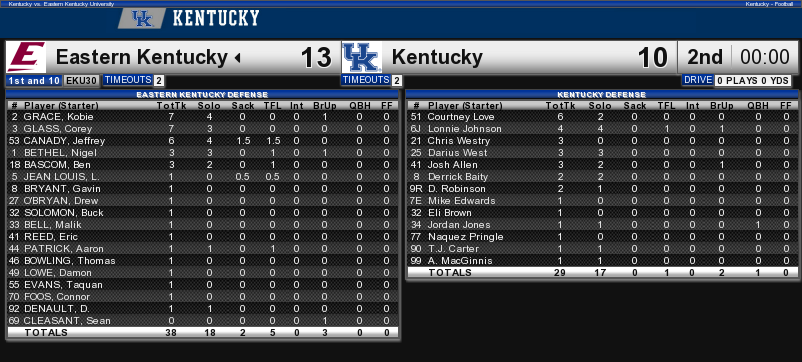
Task: Click the UK logo in header banner
Action: pos(142,19)
